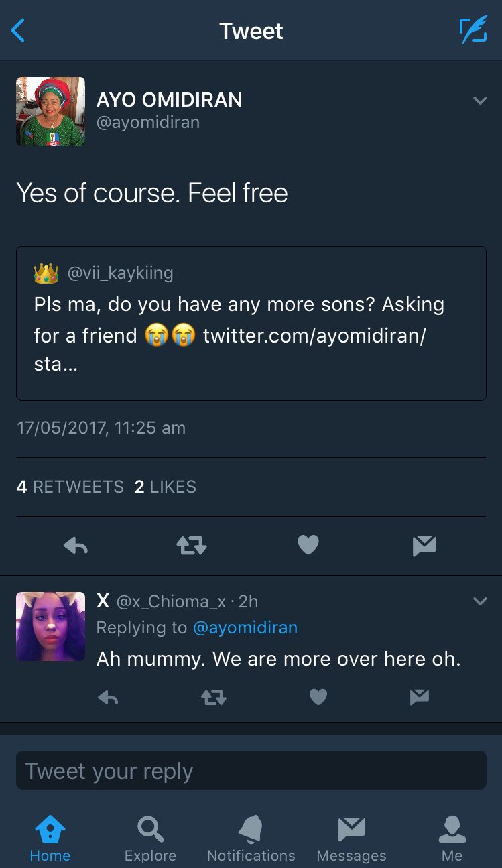Image resolution: width=502 pixels, height=868 pixels.
Task: Open options chevron on Ayo Omidiran's tweet
Action: pyautogui.click(x=480, y=101)
